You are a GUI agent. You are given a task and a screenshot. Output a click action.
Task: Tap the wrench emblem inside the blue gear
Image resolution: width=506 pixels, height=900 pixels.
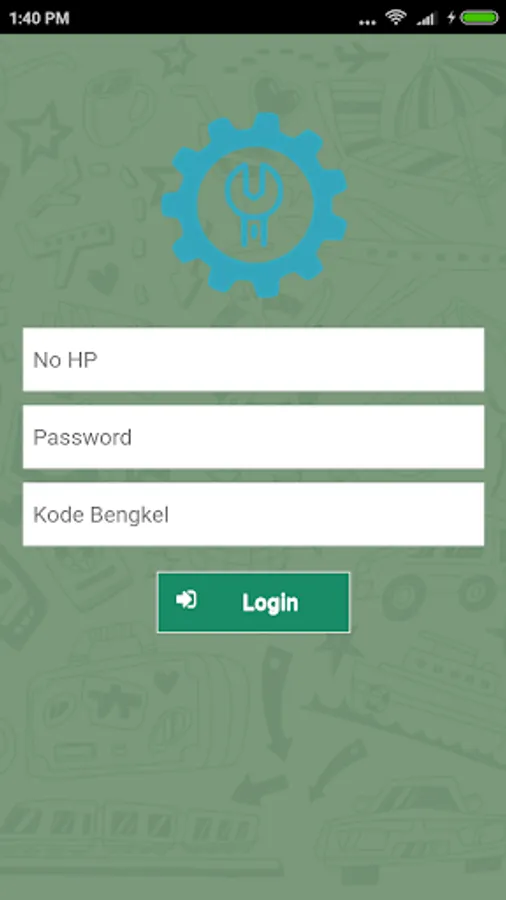pyautogui.click(x=254, y=205)
